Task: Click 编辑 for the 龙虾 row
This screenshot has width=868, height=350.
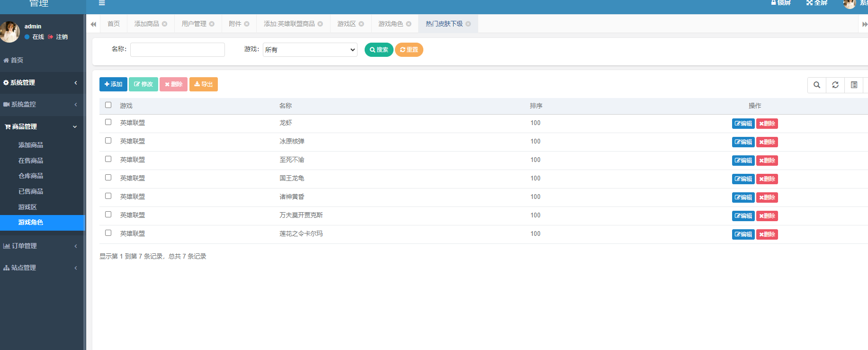Action: 743,124
